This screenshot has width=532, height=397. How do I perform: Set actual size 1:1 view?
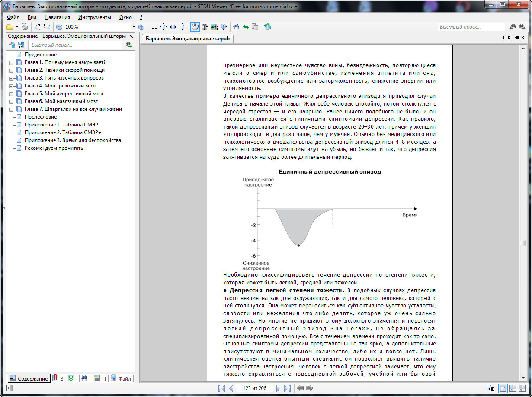154,27
